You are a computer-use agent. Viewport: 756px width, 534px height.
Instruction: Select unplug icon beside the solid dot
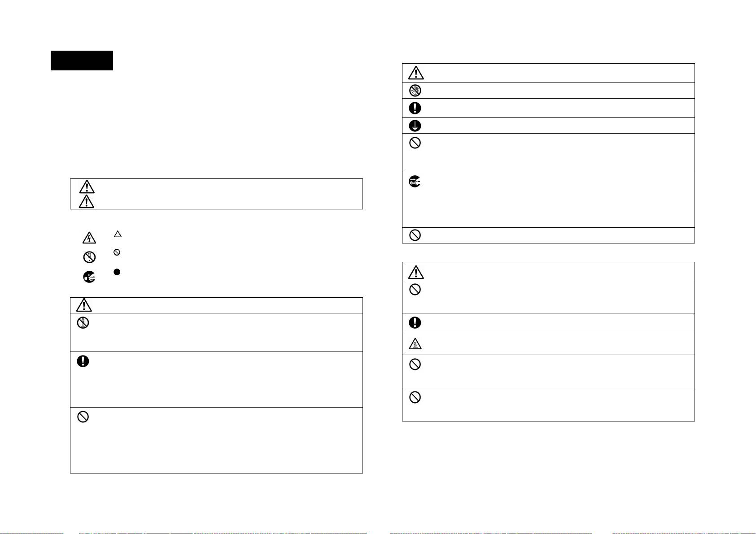pyautogui.click(x=89, y=278)
